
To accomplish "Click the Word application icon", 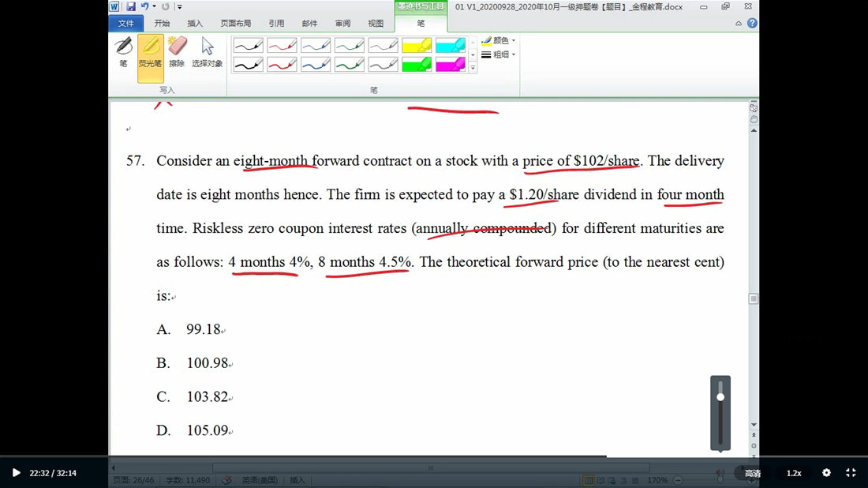I will click(x=114, y=6).
